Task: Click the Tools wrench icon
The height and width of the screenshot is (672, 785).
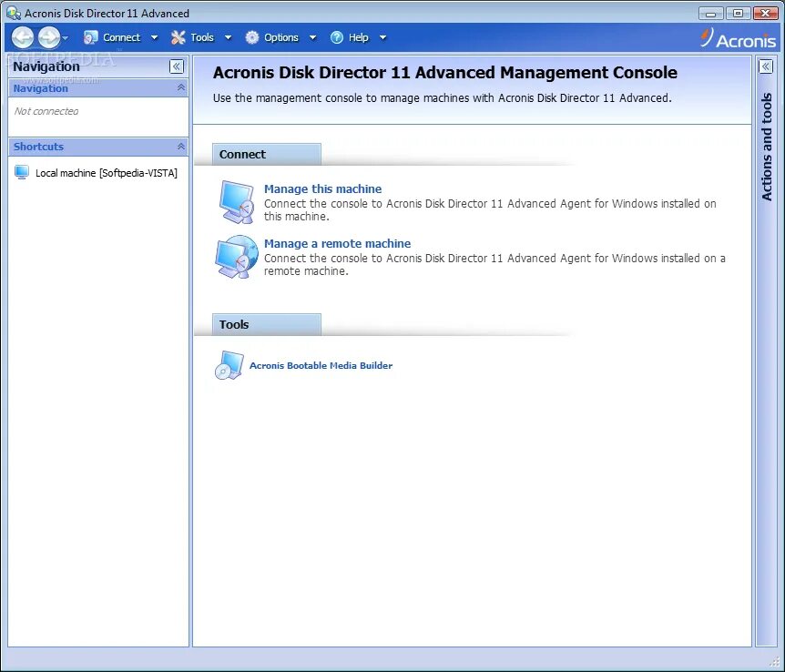Action: tap(178, 37)
